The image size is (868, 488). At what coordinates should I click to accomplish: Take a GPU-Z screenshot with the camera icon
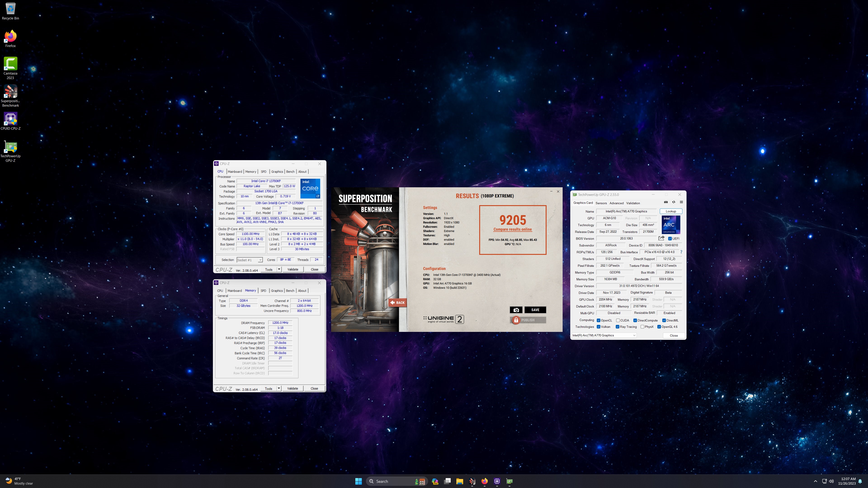point(666,202)
